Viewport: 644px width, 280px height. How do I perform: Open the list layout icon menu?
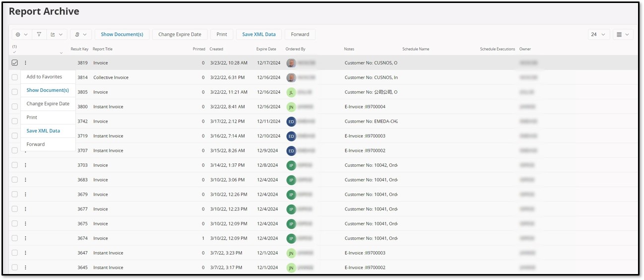622,34
